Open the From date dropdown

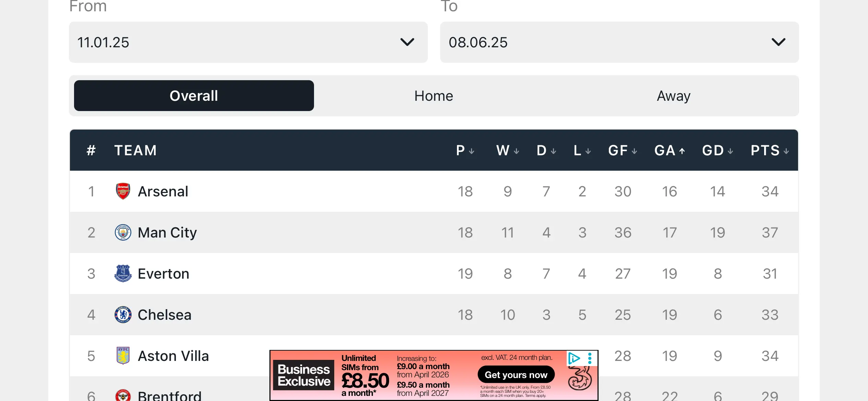[248, 42]
